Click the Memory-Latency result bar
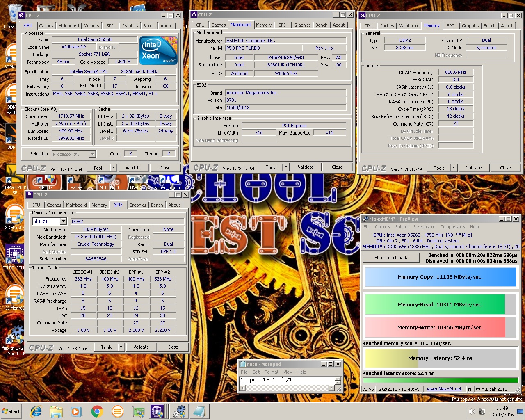The image size is (525, 420). click(440, 358)
